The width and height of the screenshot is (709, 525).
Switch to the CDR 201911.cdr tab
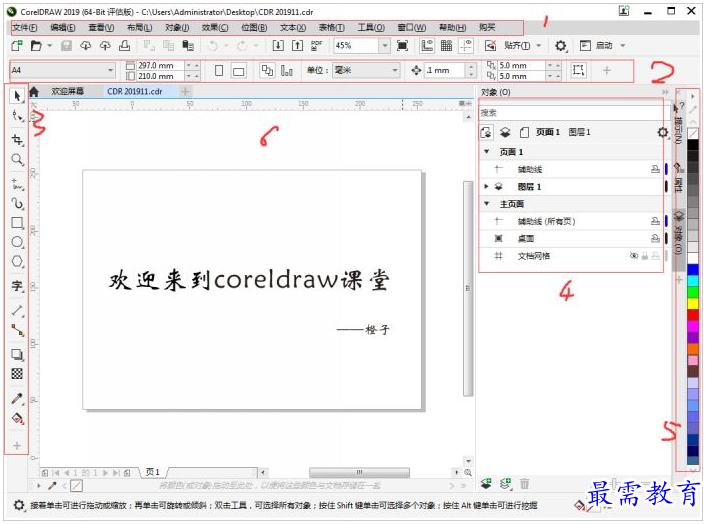point(135,91)
